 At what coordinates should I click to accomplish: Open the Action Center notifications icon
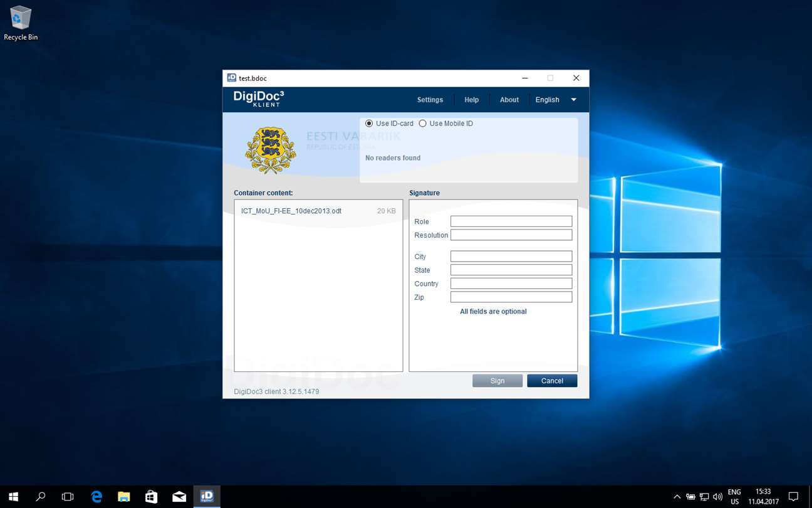793,497
